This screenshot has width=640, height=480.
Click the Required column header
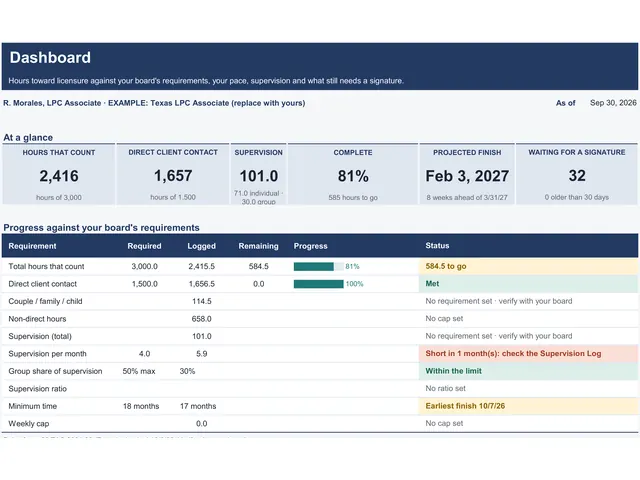click(144, 246)
